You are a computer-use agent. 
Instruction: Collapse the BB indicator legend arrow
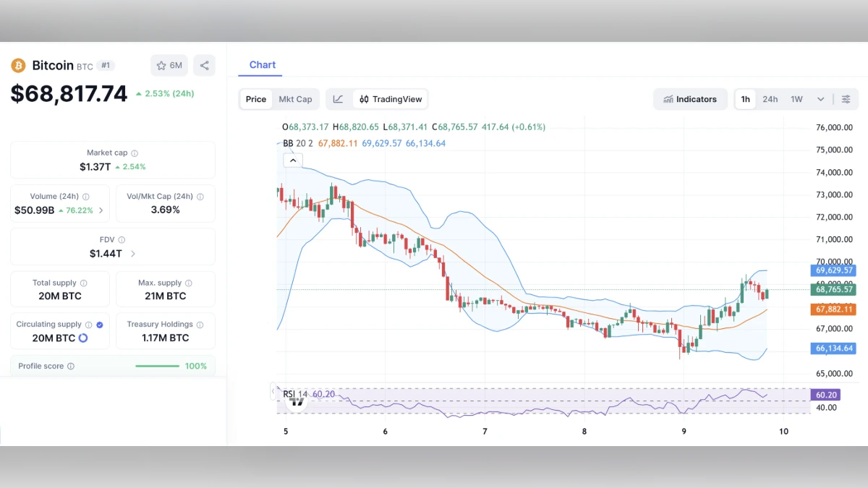point(293,159)
